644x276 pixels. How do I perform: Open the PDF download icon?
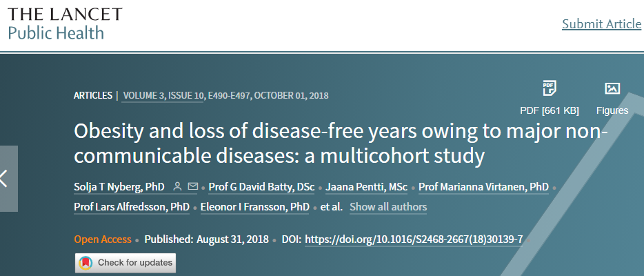click(x=549, y=88)
